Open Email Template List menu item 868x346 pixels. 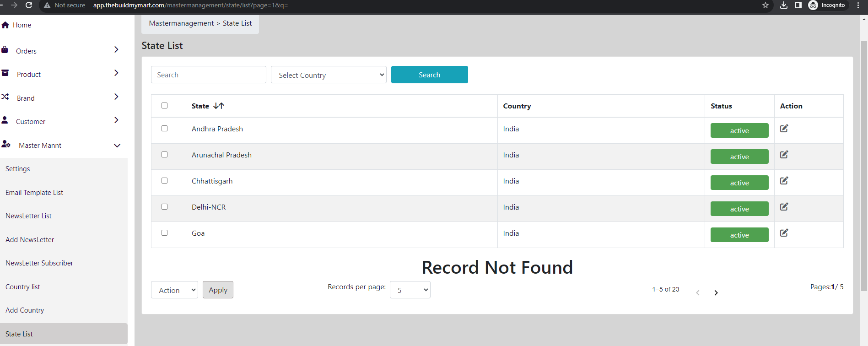point(34,193)
